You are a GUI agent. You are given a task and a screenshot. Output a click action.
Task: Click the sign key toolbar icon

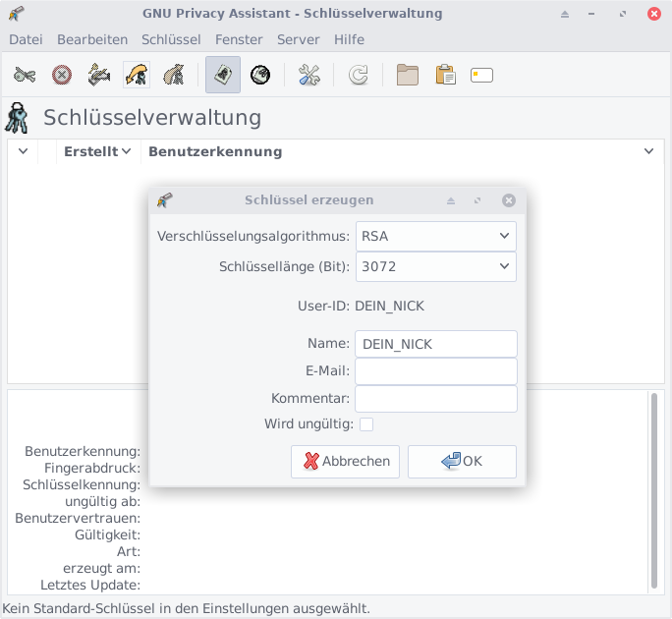[98, 76]
